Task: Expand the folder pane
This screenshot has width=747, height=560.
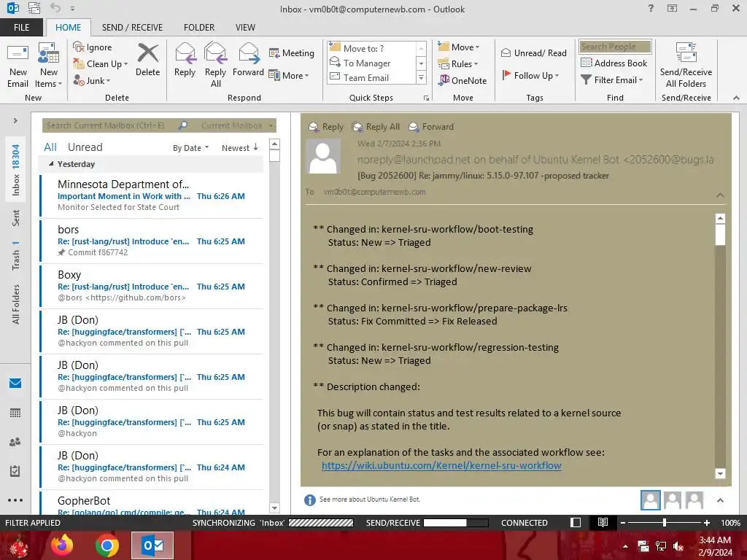Action: click(15, 121)
